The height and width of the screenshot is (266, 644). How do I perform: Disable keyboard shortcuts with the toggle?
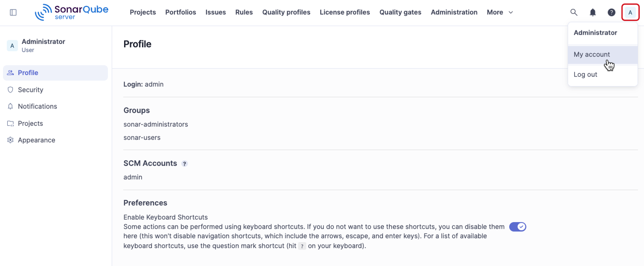[517, 227]
